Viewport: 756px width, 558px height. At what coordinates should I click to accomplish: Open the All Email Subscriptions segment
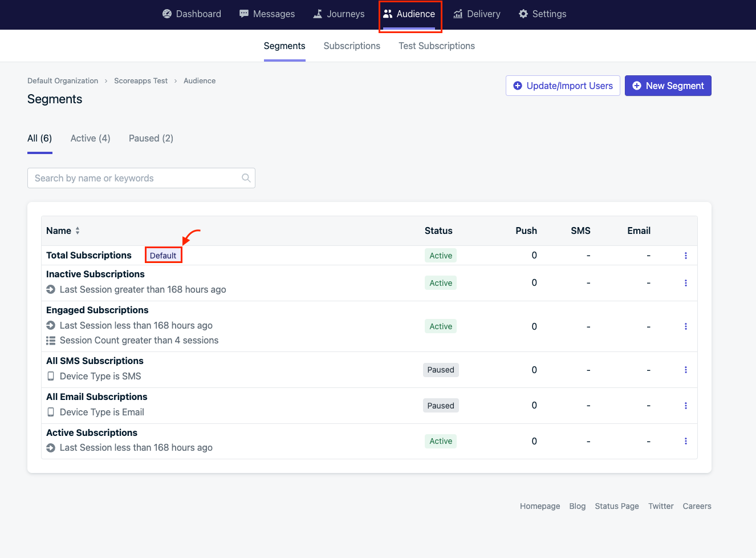click(97, 397)
